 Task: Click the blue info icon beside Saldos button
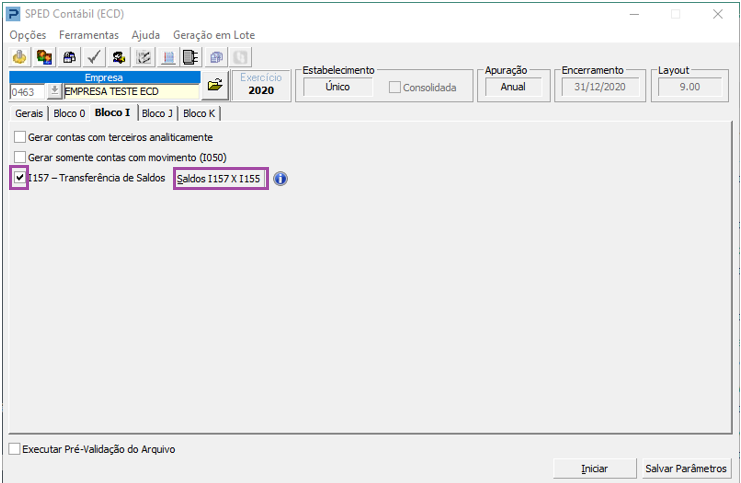281,179
